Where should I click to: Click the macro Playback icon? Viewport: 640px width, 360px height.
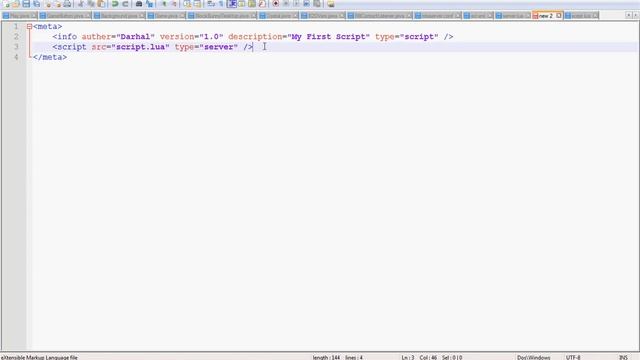[296, 4]
